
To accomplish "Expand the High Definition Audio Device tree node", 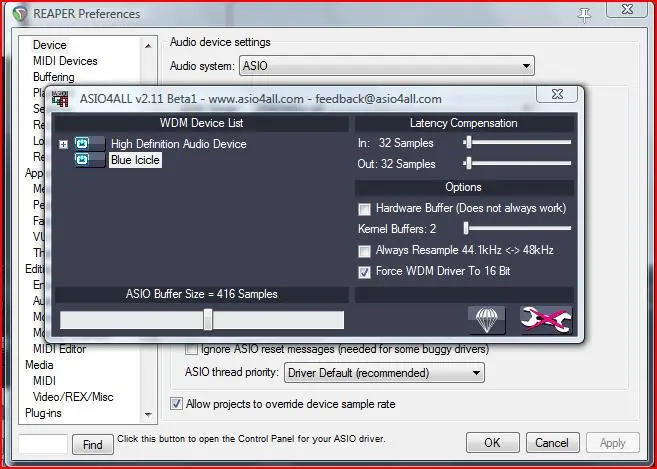I will tap(63, 145).
